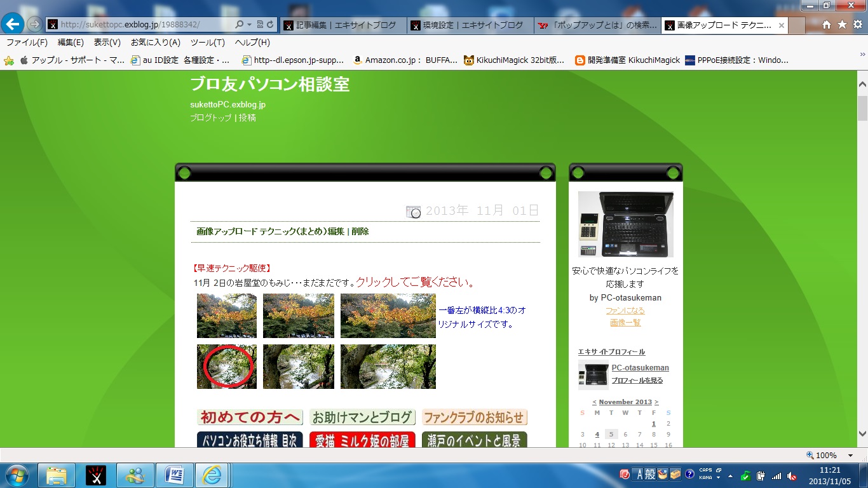Click the address bar URL field
Viewport: 868px width, 488px height.
(x=140, y=24)
